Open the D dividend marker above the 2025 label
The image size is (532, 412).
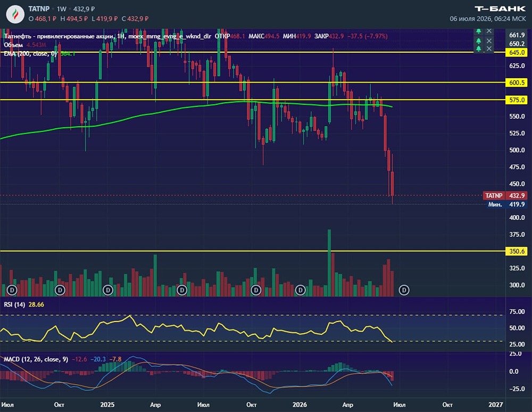click(108, 290)
